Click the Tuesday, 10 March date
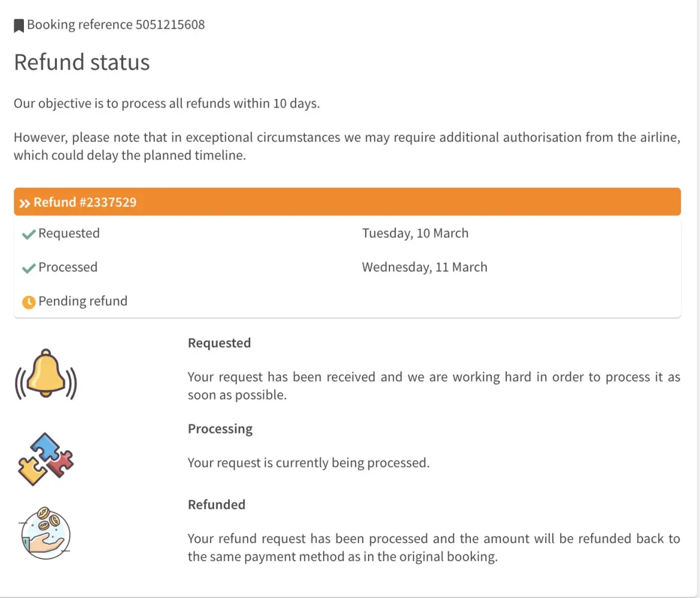 point(415,233)
